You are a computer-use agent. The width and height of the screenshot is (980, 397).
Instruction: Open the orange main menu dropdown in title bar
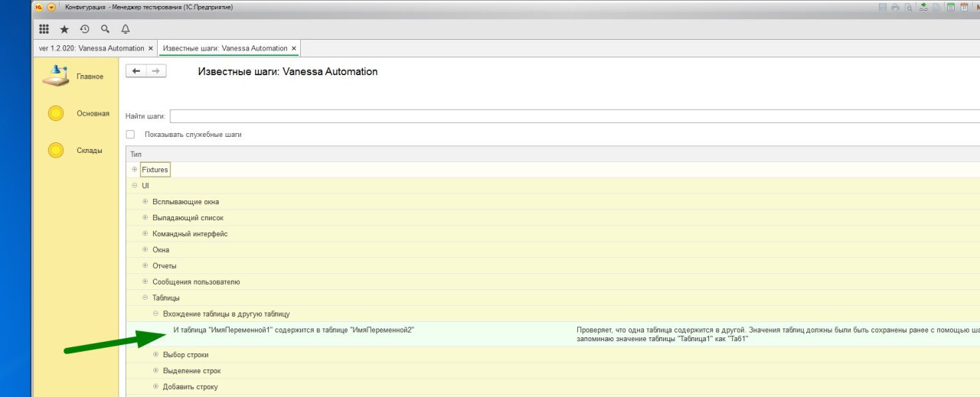pos(52,7)
